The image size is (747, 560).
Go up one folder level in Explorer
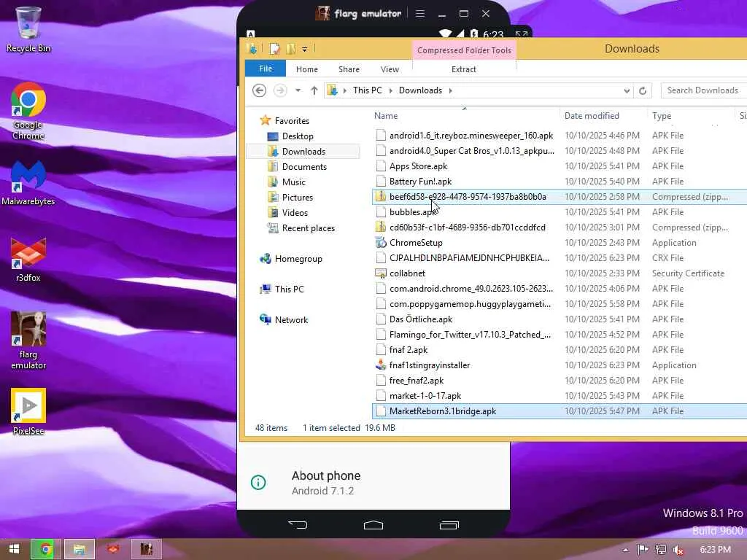point(314,90)
